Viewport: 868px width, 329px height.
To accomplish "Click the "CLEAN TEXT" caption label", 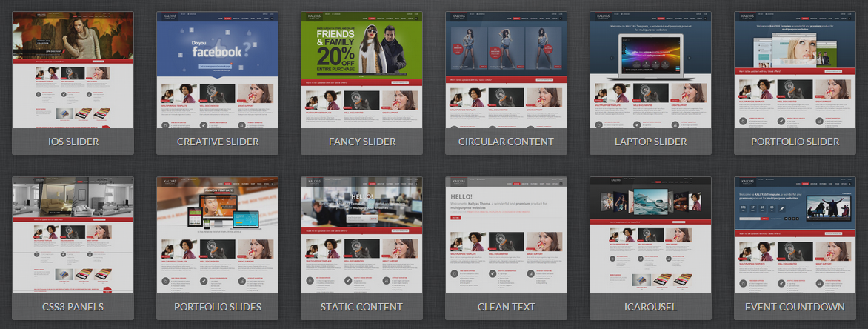I will pos(506,307).
